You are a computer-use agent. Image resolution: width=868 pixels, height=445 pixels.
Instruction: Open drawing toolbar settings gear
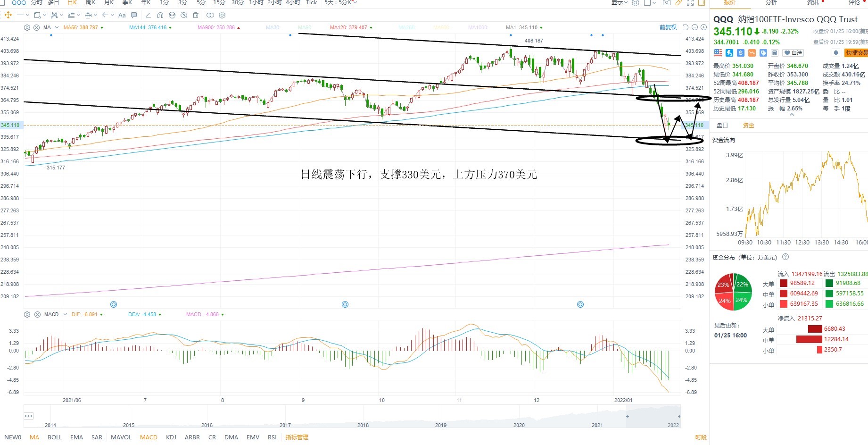click(x=222, y=15)
